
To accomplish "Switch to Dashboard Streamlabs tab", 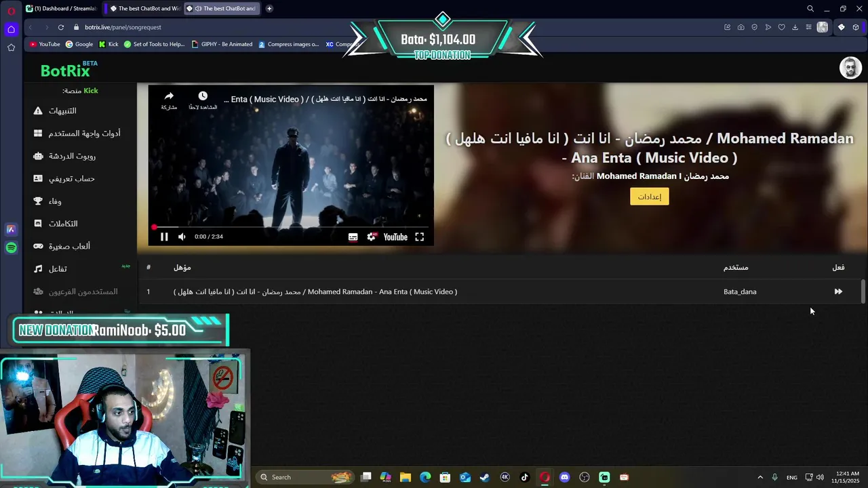I will [61, 9].
